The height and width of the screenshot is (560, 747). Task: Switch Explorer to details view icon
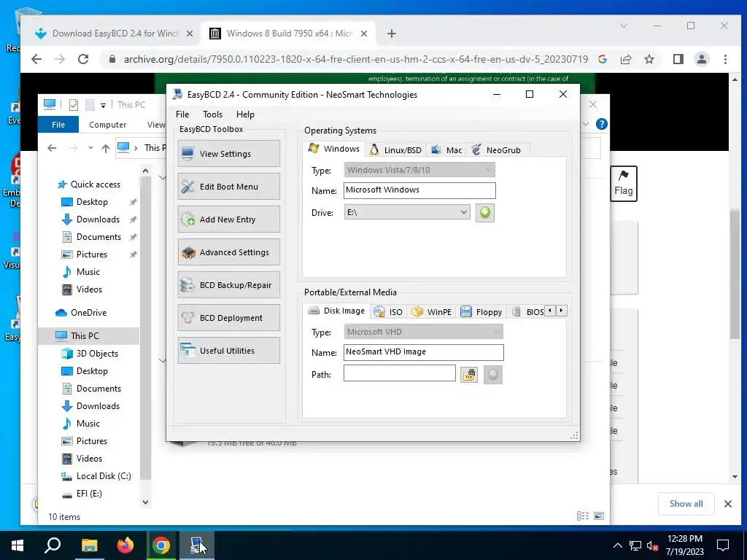(x=583, y=516)
